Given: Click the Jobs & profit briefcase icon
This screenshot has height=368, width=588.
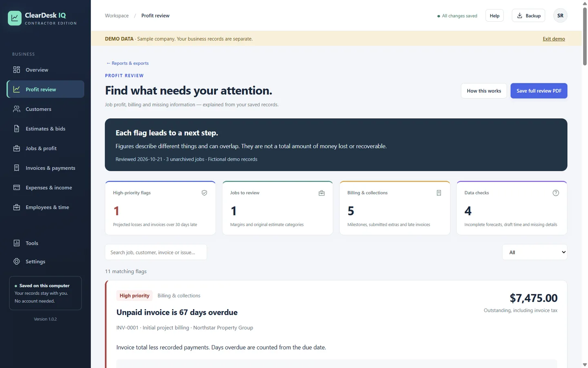Looking at the screenshot, I should click(17, 148).
